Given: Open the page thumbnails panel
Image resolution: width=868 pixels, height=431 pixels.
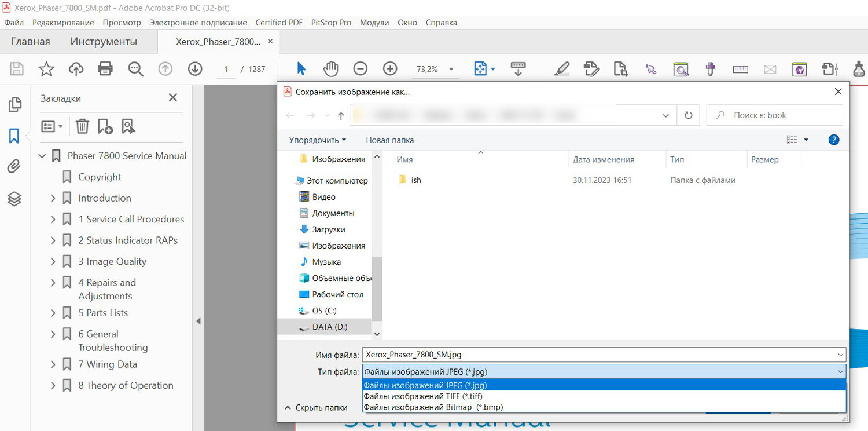Looking at the screenshot, I should pos(14,104).
